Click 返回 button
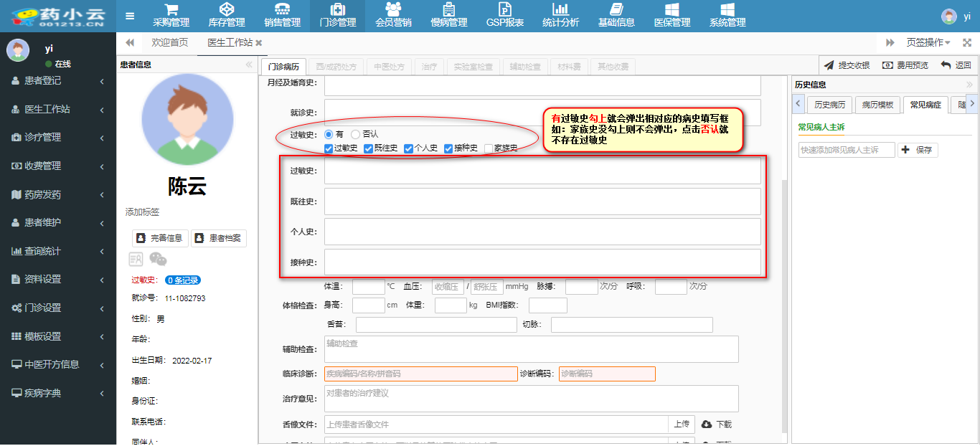The image size is (980, 446). click(956, 65)
